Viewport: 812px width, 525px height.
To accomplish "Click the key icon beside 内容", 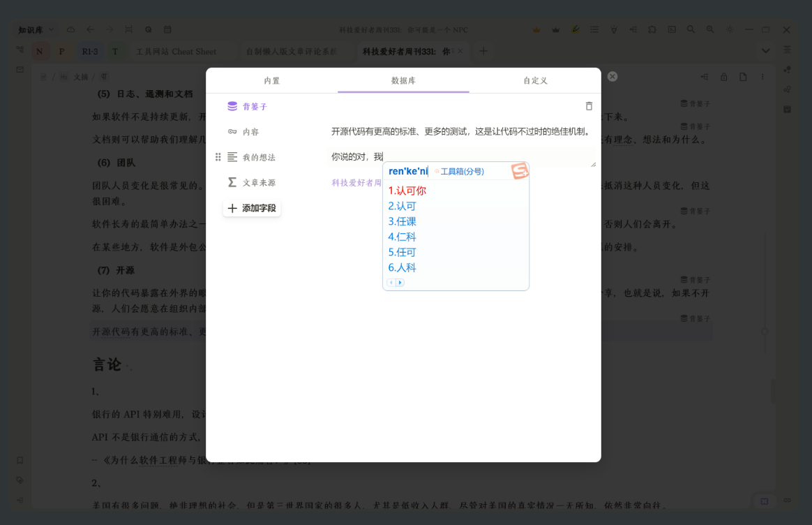I will coord(232,132).
